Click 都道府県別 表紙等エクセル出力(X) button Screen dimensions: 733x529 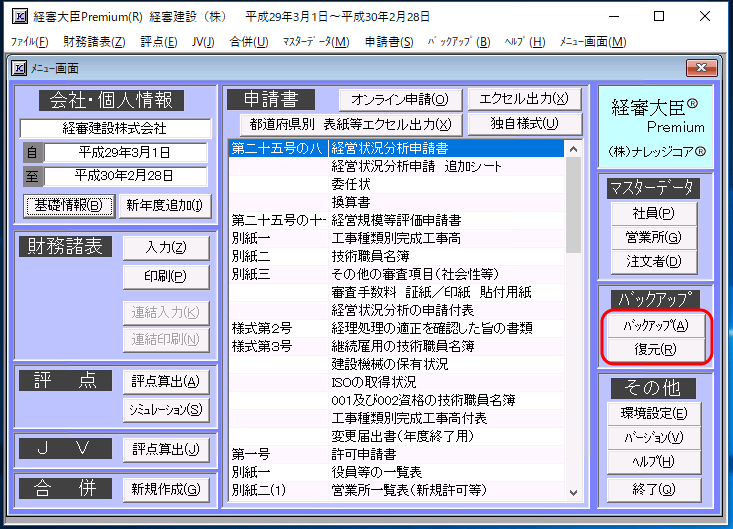point(351,125)
